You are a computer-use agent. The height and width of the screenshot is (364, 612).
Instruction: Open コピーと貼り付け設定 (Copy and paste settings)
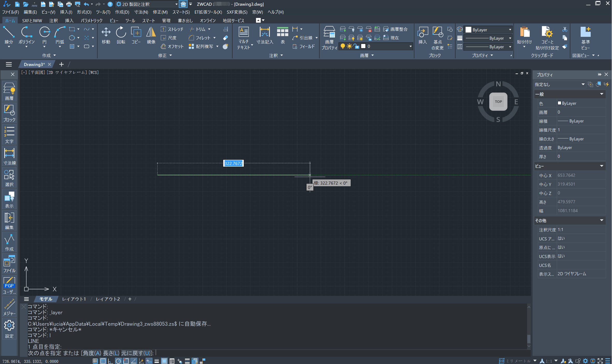[547, 38]
